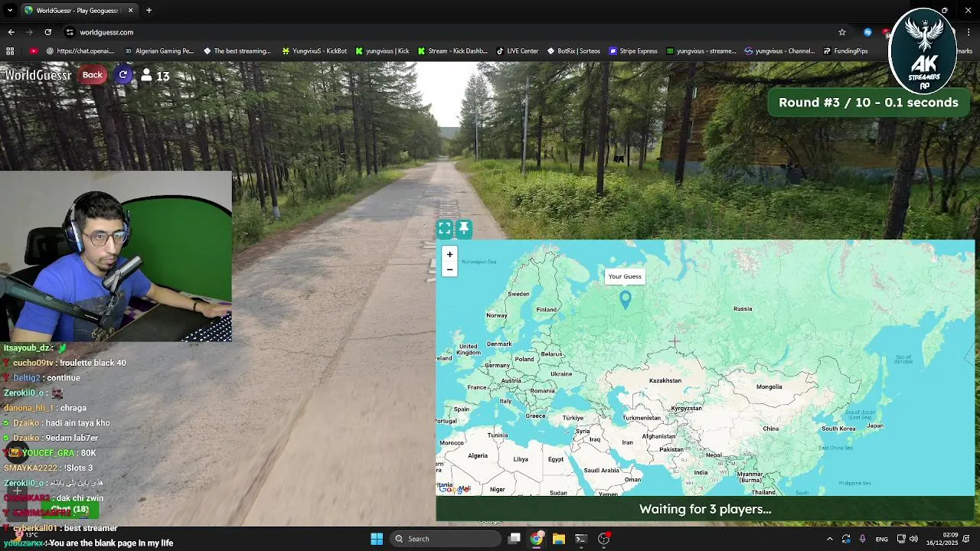
Task: Click the Google logo on the map
Action: tap(455, 489)
